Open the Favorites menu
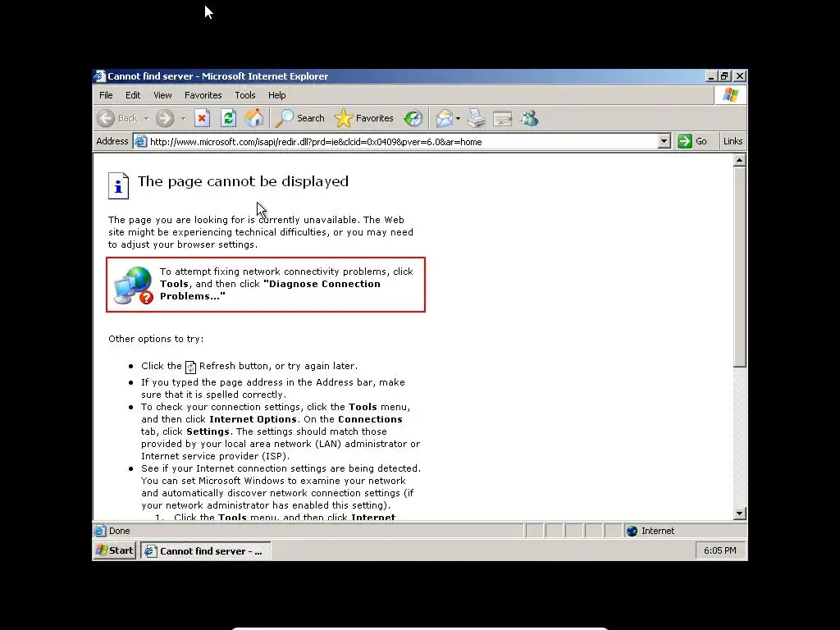840x630 pixels. (203, 95)
